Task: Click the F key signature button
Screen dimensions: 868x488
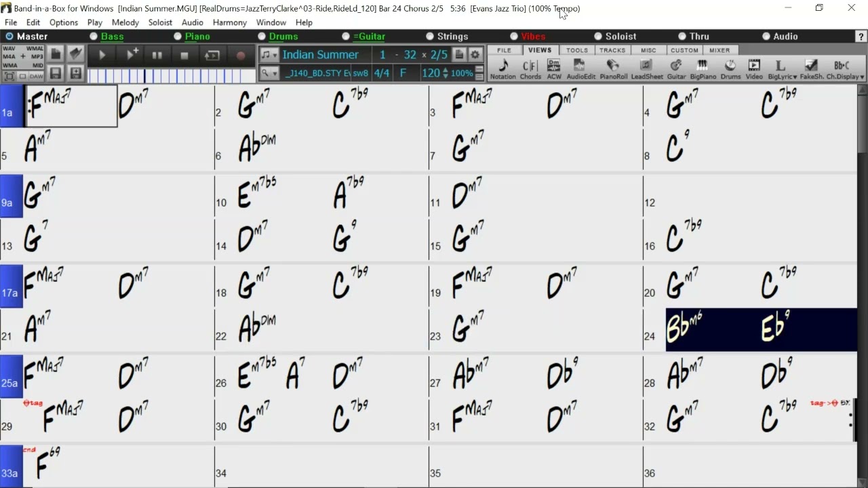Action: point(403,73)
